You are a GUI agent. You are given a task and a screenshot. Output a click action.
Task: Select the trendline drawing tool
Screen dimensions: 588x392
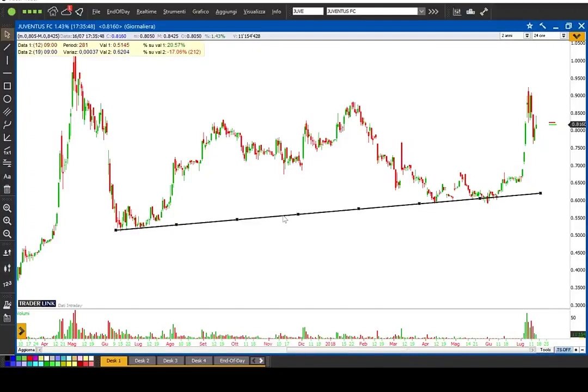pyautogui.click(x=7, y=47)
